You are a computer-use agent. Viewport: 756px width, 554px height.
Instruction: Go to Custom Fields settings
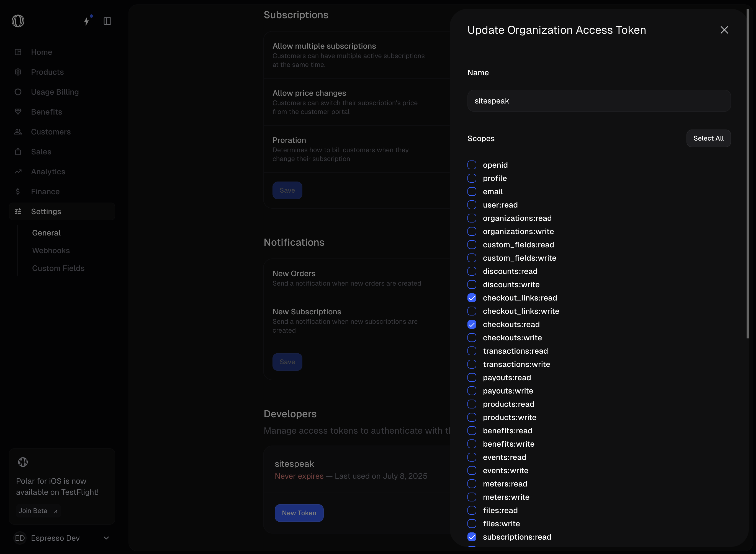coord(58,268)
